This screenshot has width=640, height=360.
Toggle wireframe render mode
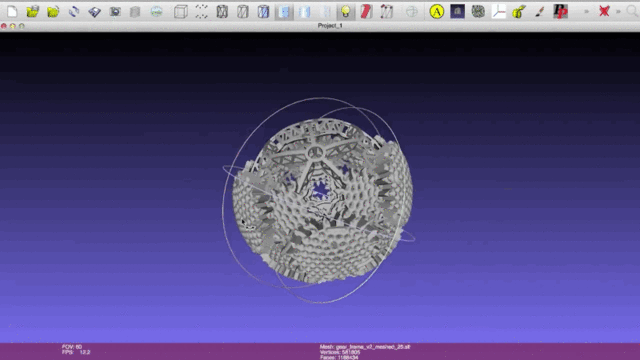coord(222,11)
